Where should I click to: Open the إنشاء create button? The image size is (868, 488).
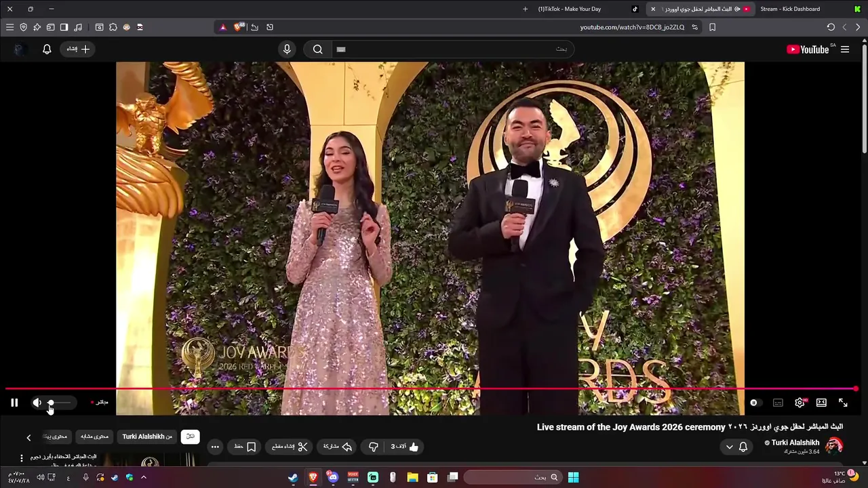(78, 49)
